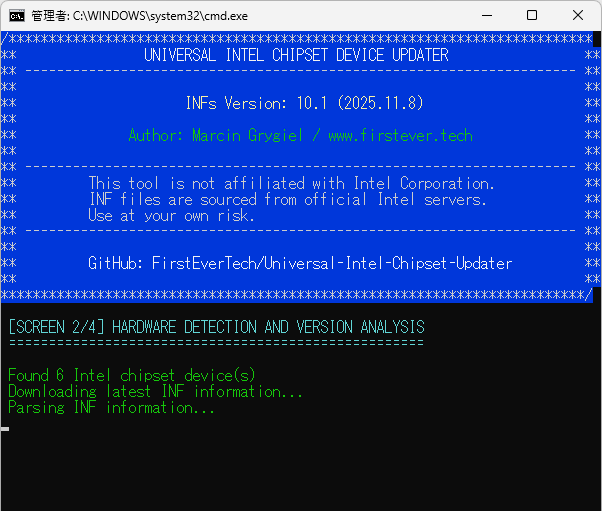
Task: Select the INFs Version 10.1 line
Action: (290, 103)
